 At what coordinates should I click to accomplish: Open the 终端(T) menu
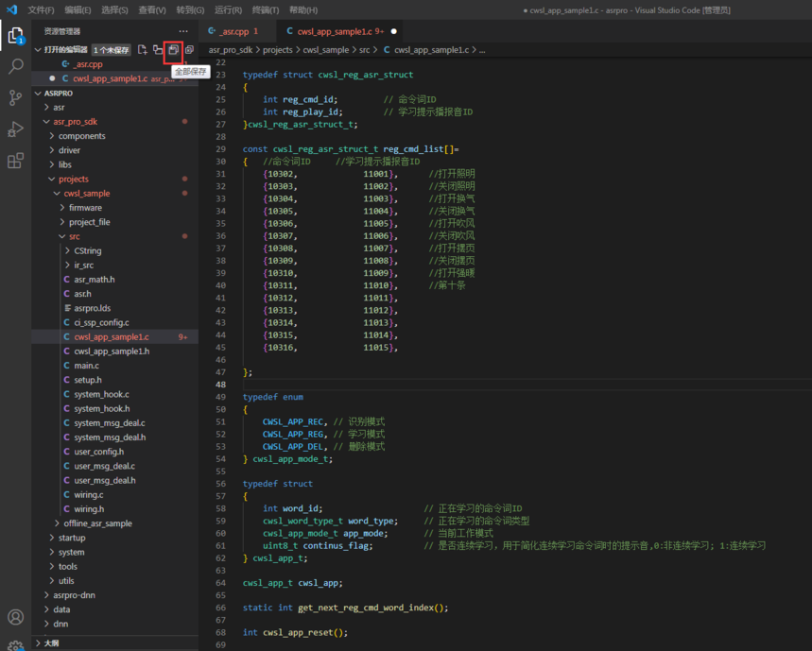click(265, 9)
